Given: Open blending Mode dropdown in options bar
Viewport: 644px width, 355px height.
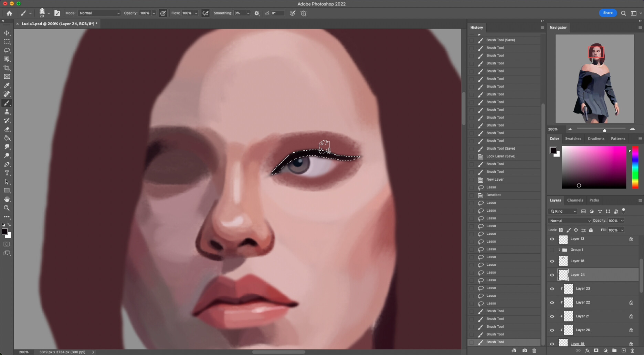Looking at the screenshot, I should 99,13.
